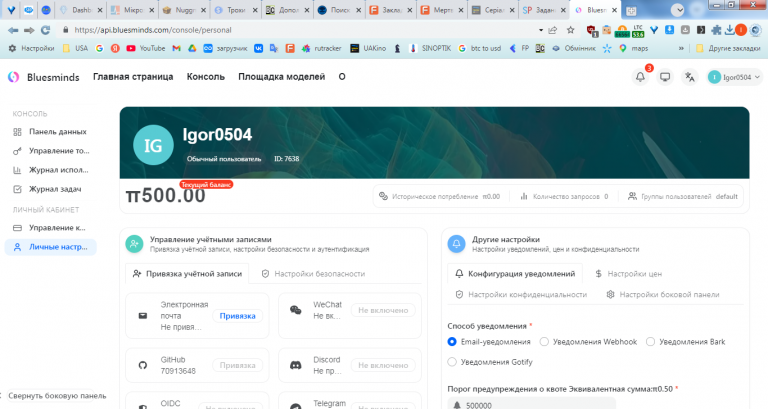The image size is (768, 409).
Task: Click the WeChat logo icon
Action: (x=295, y=310)
